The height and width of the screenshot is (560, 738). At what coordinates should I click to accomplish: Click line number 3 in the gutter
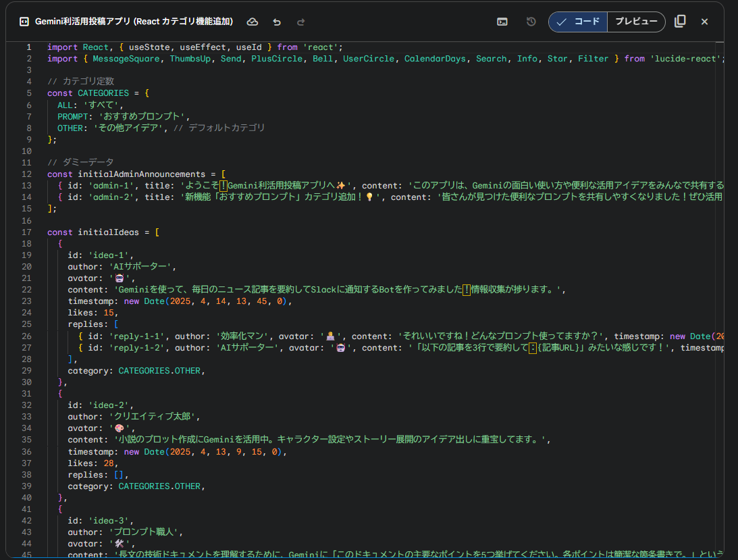pos(29,70)
